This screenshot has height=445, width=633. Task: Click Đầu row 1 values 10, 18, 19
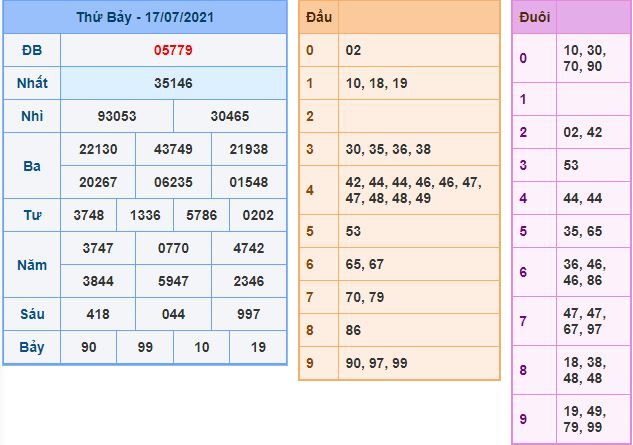point(376,83)
